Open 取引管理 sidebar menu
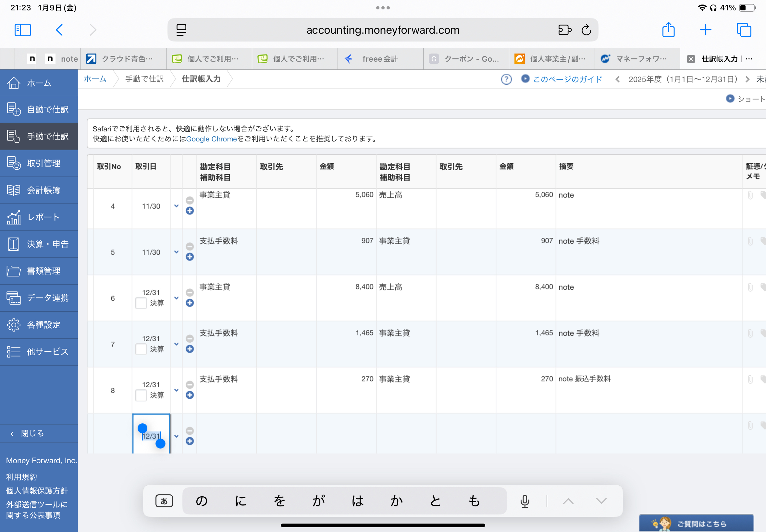The image size is (766, 532). click(39, 163)
